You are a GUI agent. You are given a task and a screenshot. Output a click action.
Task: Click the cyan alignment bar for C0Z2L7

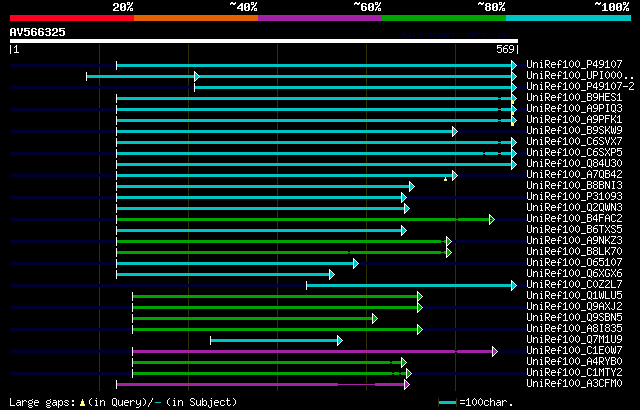coord(409,286)
